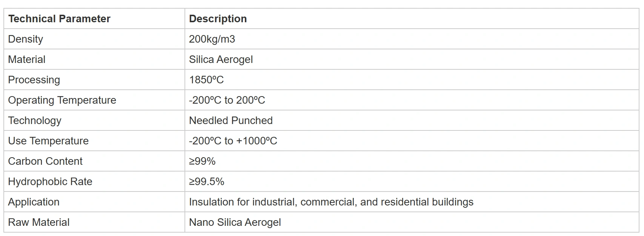644x236 pixels.
Task: Click the Material row label
Action: click(27, 60)
